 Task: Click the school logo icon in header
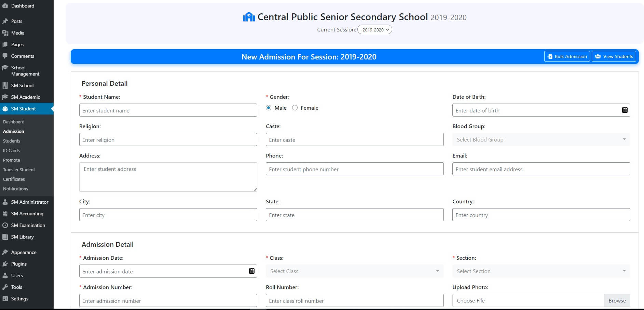click(249, 17)
